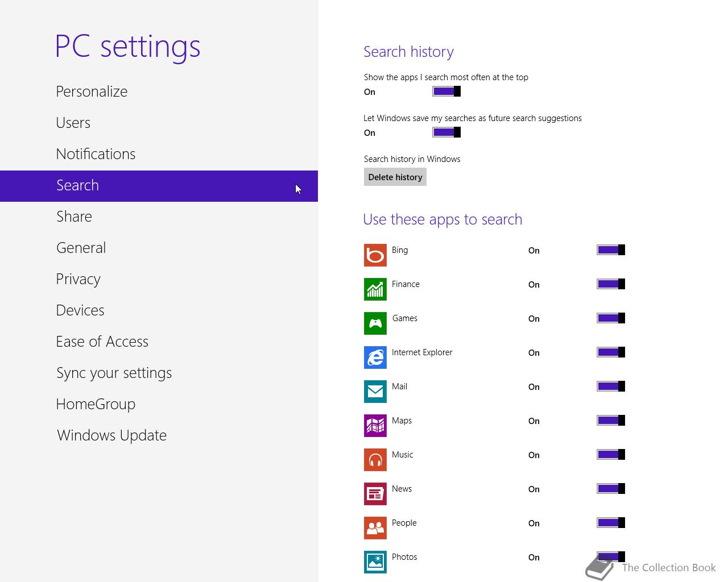Open the Personalize settings section
The width and height of the screenshot is (728, 582).
92,92
